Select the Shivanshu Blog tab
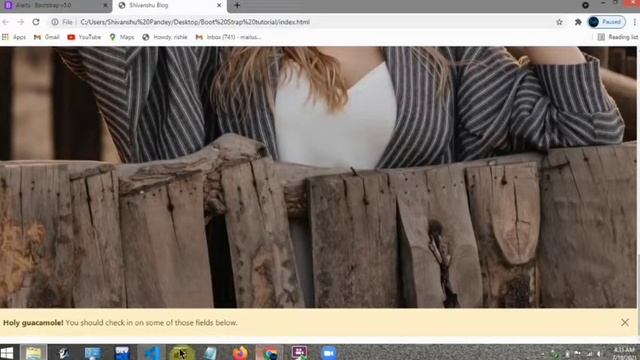The width and height of the screenshot is (640, 360). [x=169, y=6]
